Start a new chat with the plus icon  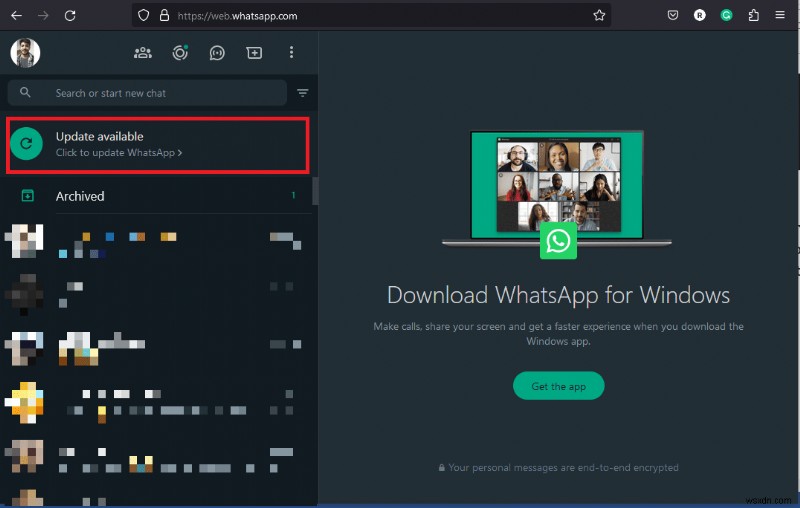(254, 53)
